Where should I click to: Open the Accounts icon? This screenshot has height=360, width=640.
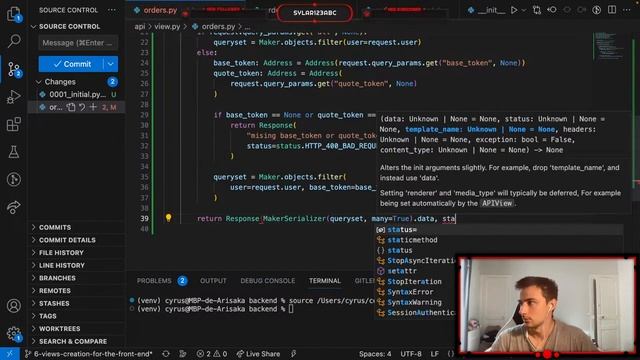13,305
